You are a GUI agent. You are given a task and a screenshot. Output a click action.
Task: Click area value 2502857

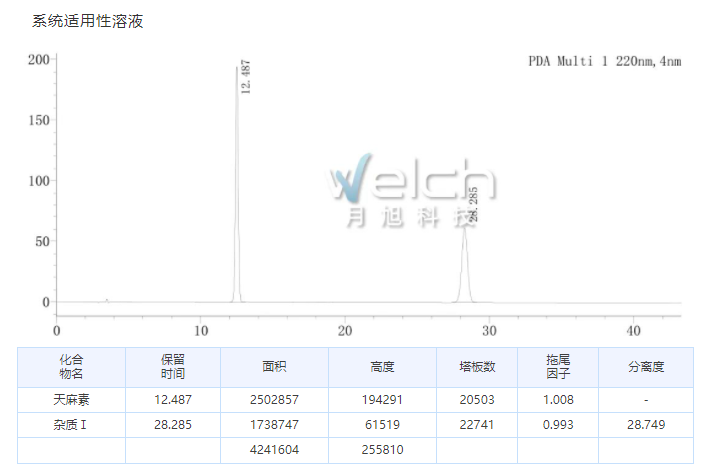coord(274,400)
